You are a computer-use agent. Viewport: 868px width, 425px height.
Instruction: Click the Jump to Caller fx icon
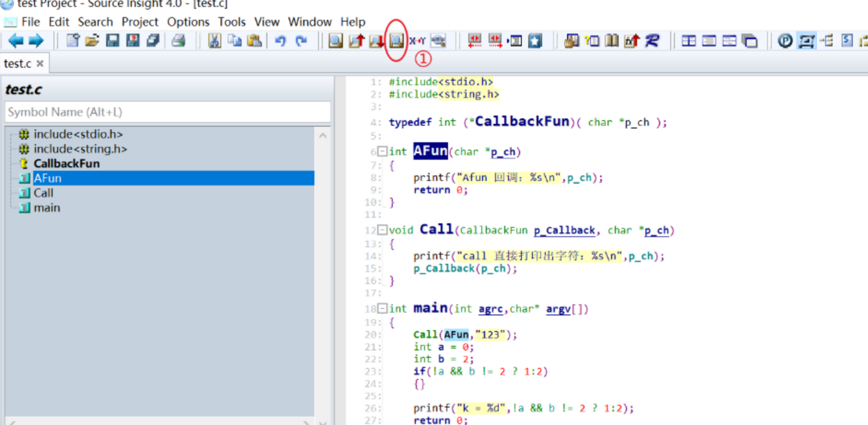632,41
